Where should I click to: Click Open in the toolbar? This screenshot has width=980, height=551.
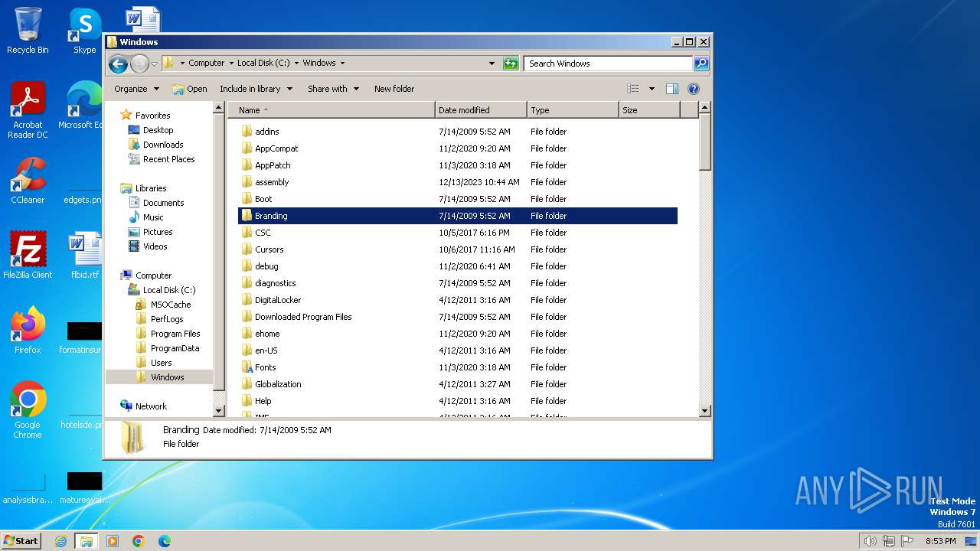pyautogui.click(x=190, y=89)
